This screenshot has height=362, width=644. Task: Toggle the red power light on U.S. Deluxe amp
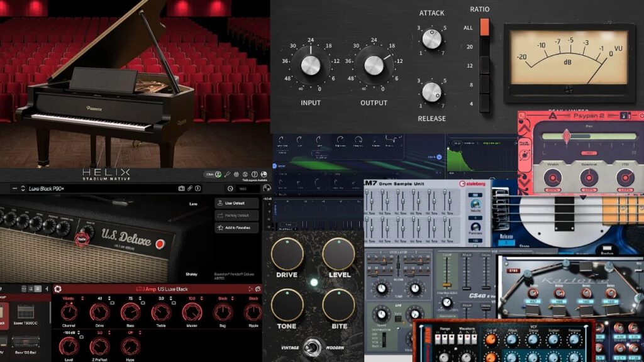tap(160, 244)
